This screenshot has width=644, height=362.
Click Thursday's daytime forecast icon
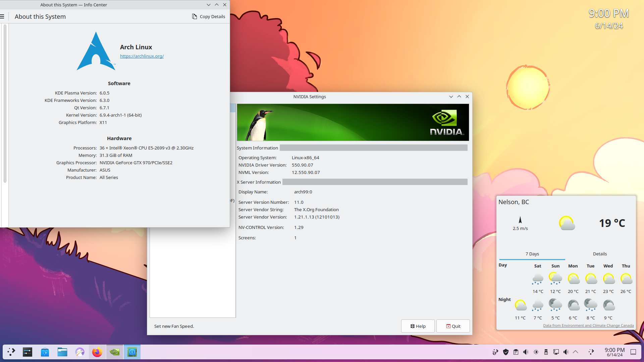click(626, 279)
